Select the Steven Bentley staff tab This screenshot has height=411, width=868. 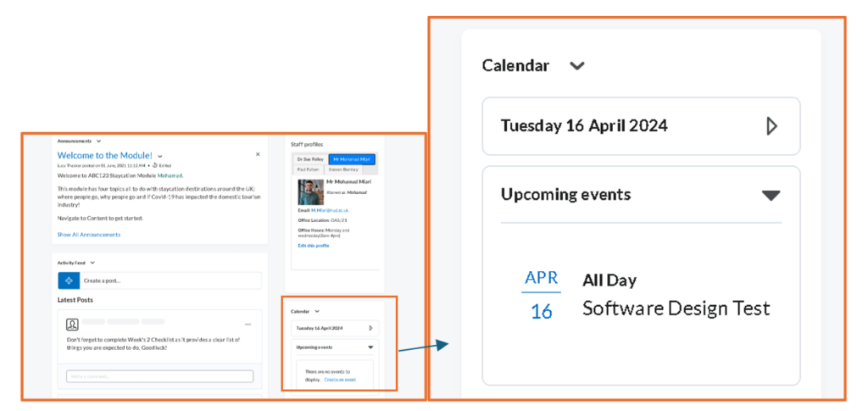point(344,169)
